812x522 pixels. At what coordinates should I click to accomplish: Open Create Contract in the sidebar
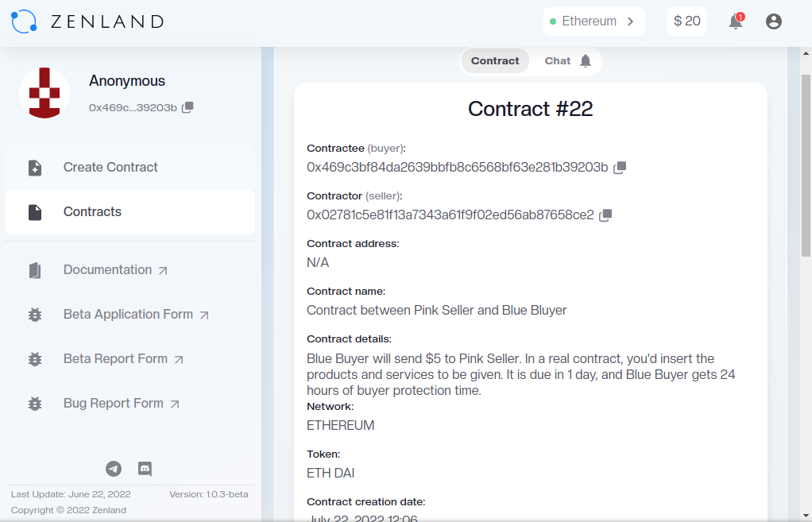point(130,168)
